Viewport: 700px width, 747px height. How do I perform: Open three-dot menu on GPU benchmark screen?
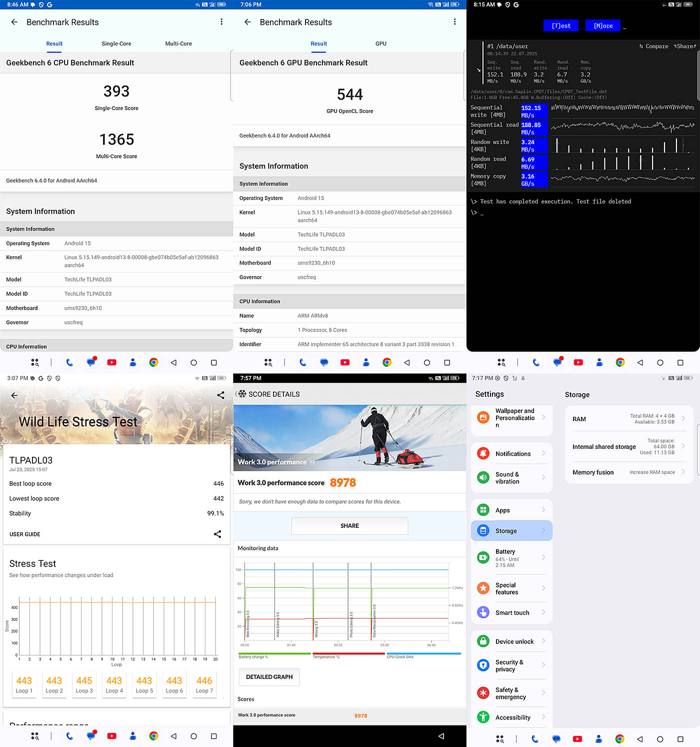coord(454,22)
